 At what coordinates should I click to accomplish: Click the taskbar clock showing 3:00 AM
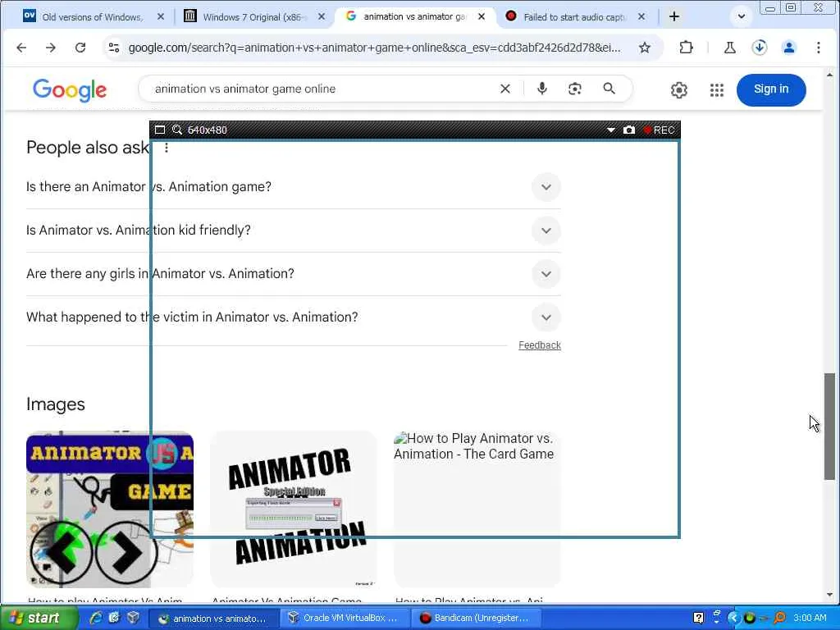coord(810,618)
